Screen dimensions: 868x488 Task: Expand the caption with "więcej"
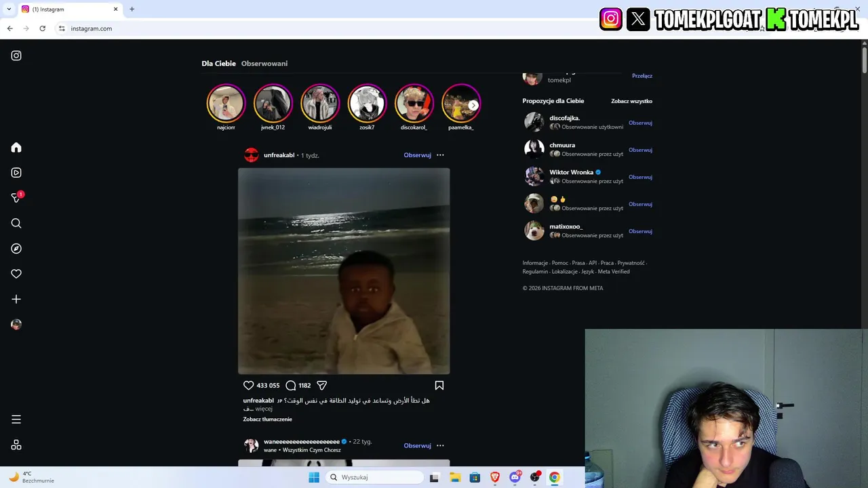coord(264,409)
